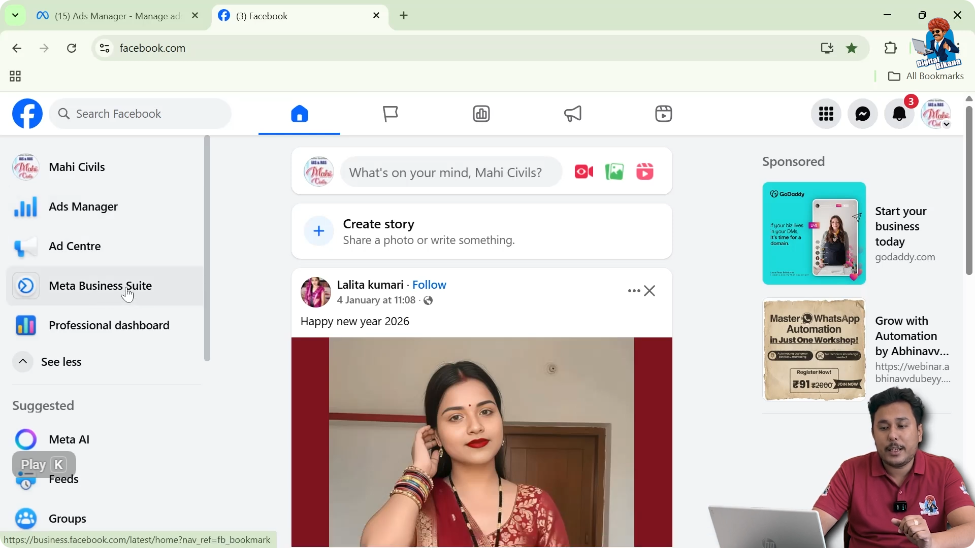The height and width of the screenshot is (549, 979).
Task: Click Grow with Automation ad text
Action: click(912, 336)
